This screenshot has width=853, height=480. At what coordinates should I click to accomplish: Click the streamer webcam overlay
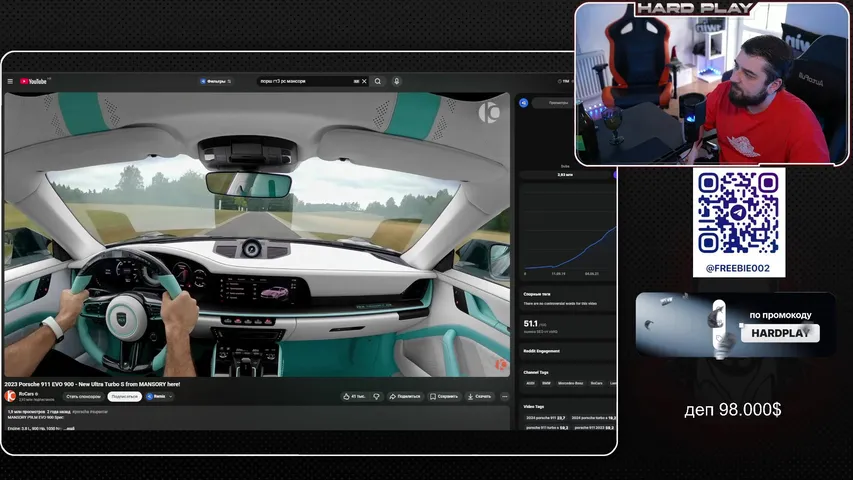coord(712,84)
